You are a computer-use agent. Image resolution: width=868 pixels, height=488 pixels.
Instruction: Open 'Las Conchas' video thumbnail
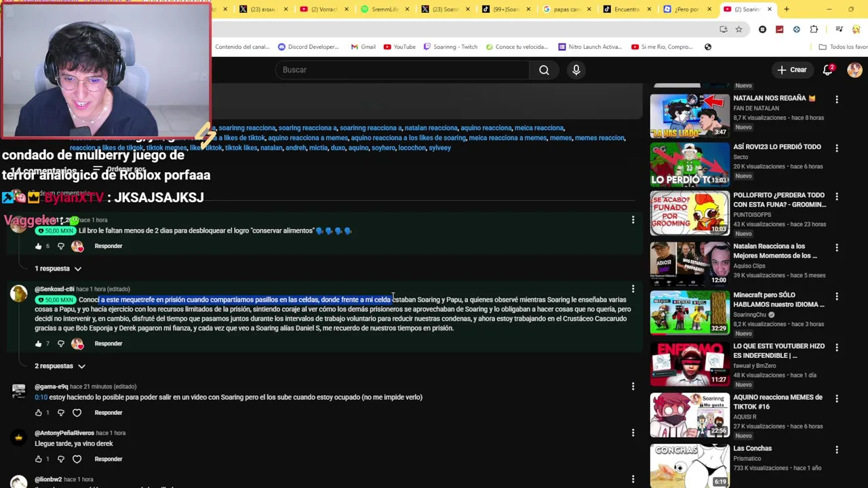point(690,466)
